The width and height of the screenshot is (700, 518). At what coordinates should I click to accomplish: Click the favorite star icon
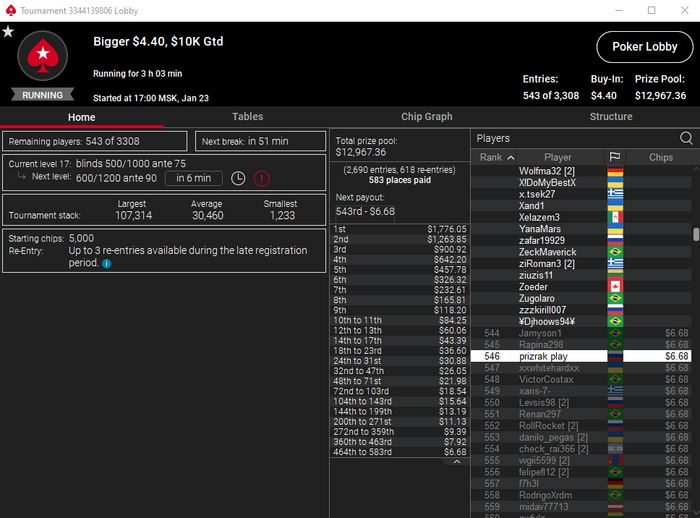(8, 32)
